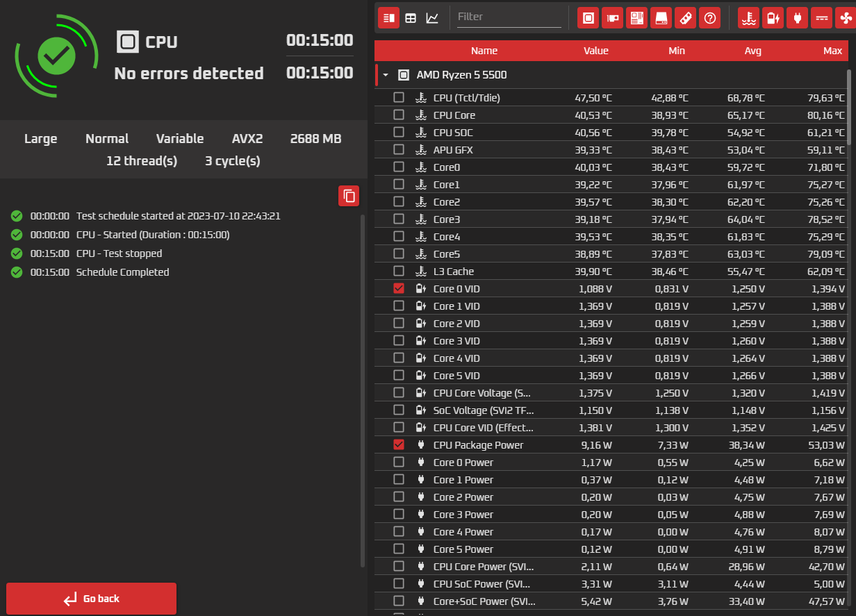Click the 12 thread(s) setting label
Screen dimensions: 856x616
click(x=142, y=161)
